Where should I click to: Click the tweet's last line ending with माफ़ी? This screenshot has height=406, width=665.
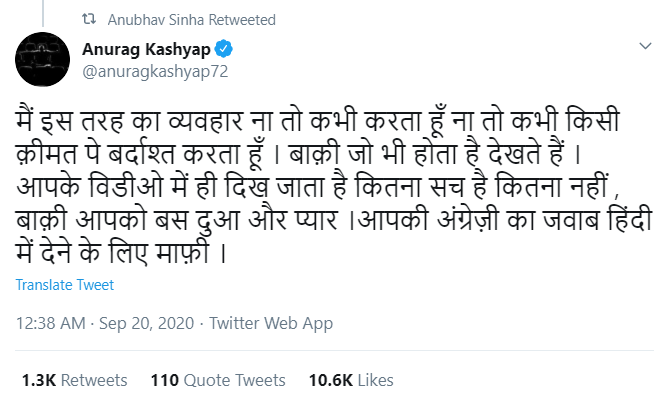120,252
